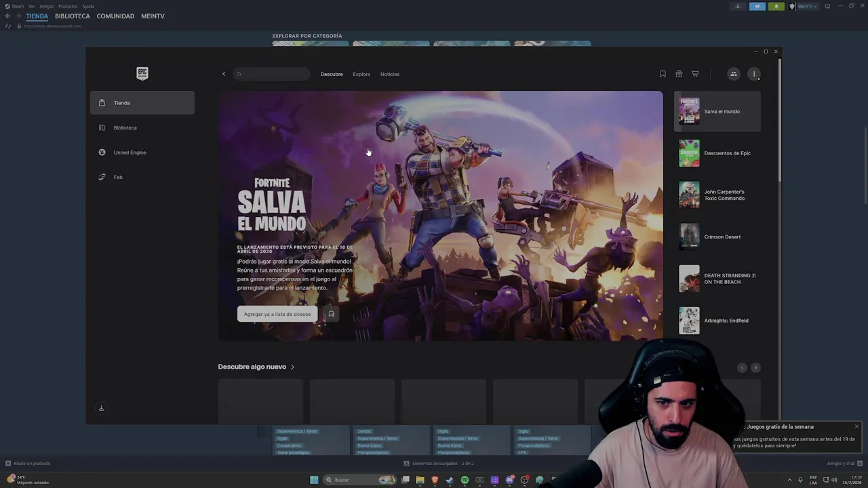Select the Explora tab
868x488 pixels.
click(x=361, y=74)
